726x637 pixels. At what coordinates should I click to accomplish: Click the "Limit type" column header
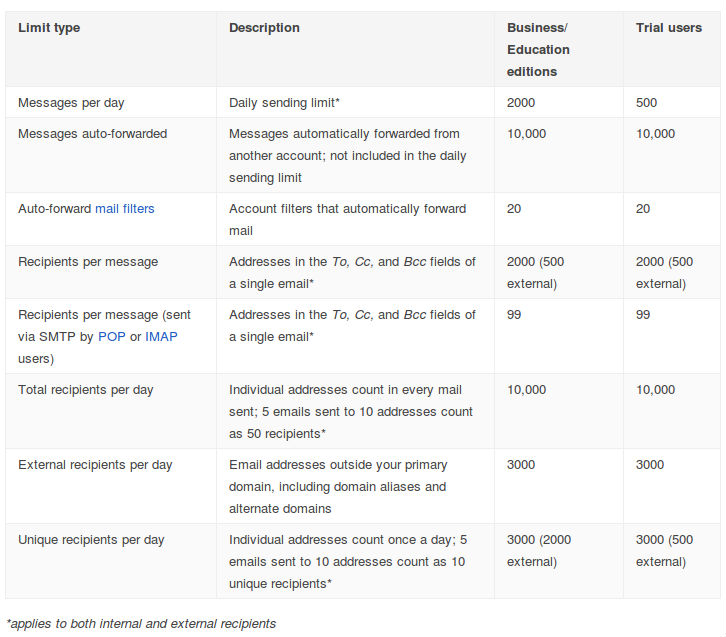[49, 28]
